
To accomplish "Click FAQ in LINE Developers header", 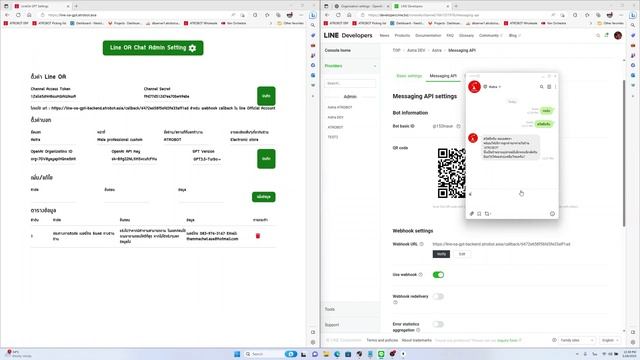I will [x=450, y=36].
